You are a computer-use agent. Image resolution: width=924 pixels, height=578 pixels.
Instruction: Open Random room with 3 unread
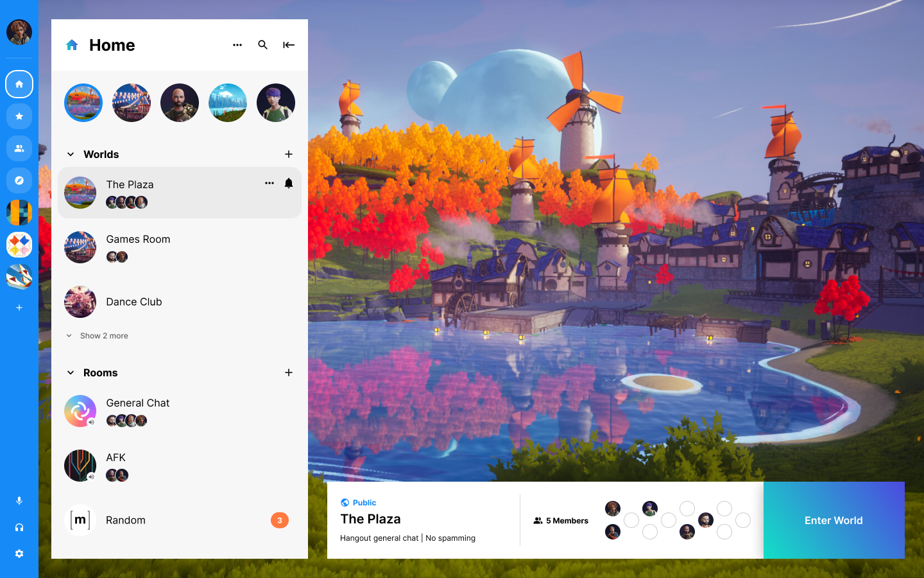[126, 520]
